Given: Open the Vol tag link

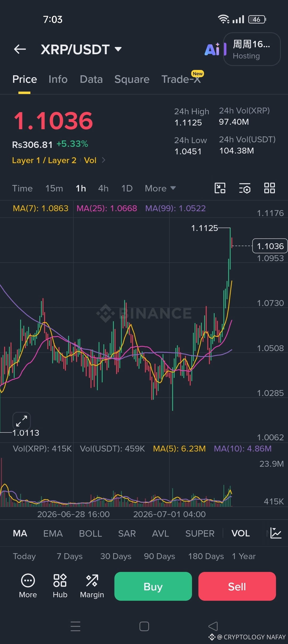Looking at the screenshot, I should 90,160.
